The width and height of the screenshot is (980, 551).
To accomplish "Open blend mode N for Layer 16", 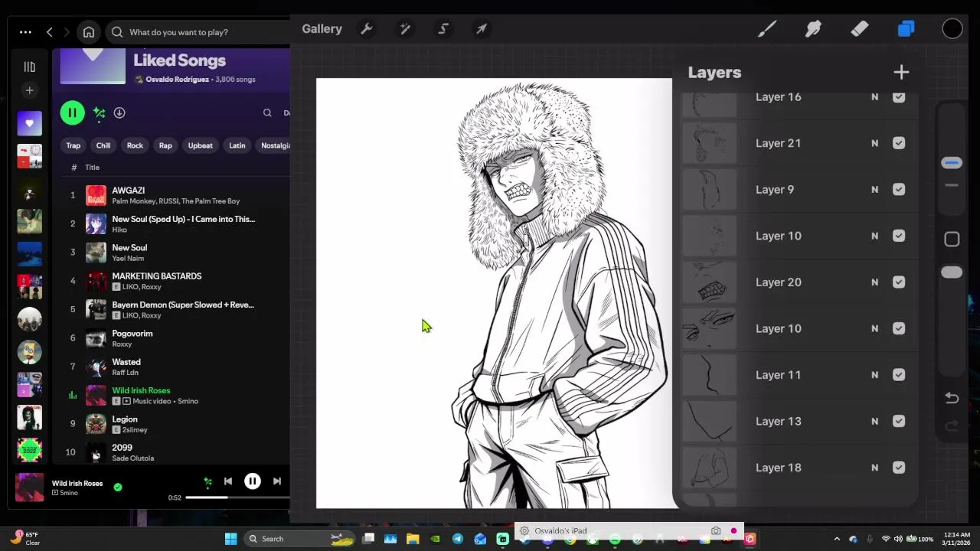I will coord(874,97).
